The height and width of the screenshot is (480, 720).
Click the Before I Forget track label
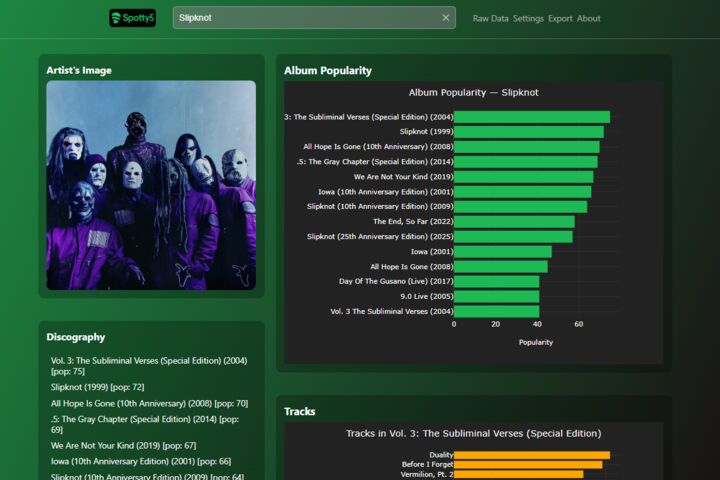coord(428,465)
